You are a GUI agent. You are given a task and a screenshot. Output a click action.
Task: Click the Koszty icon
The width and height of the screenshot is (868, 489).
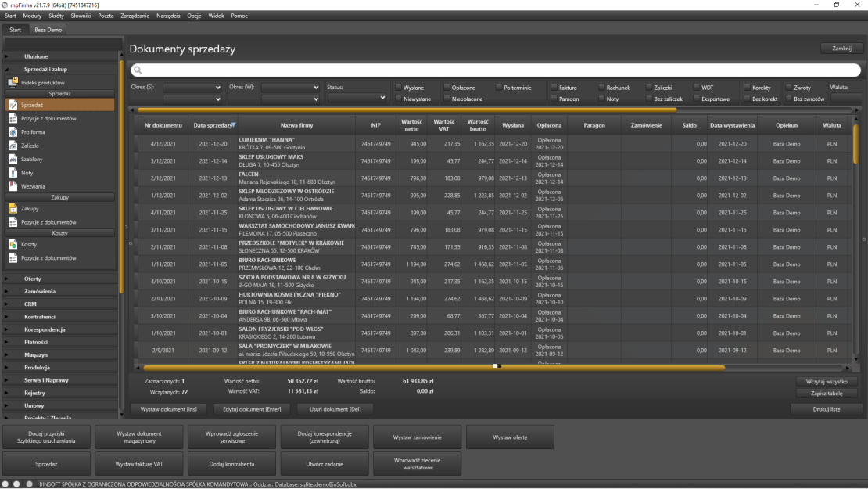(13, 244)
